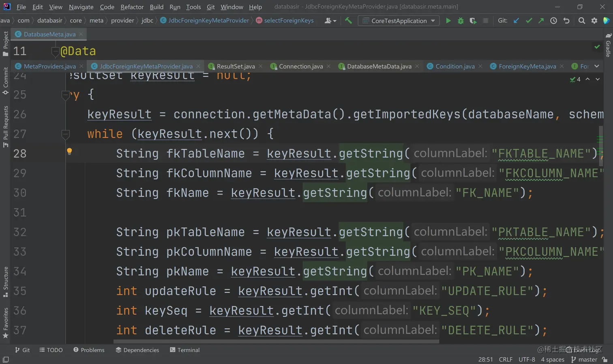This screenshot has width=613, height=364.
Task: Run with coverage shield icon
Action: [x=473, y=21]
